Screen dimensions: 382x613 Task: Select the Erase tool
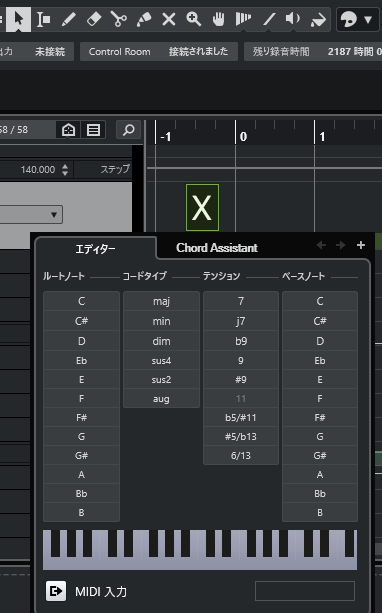(x=93, y=19)
